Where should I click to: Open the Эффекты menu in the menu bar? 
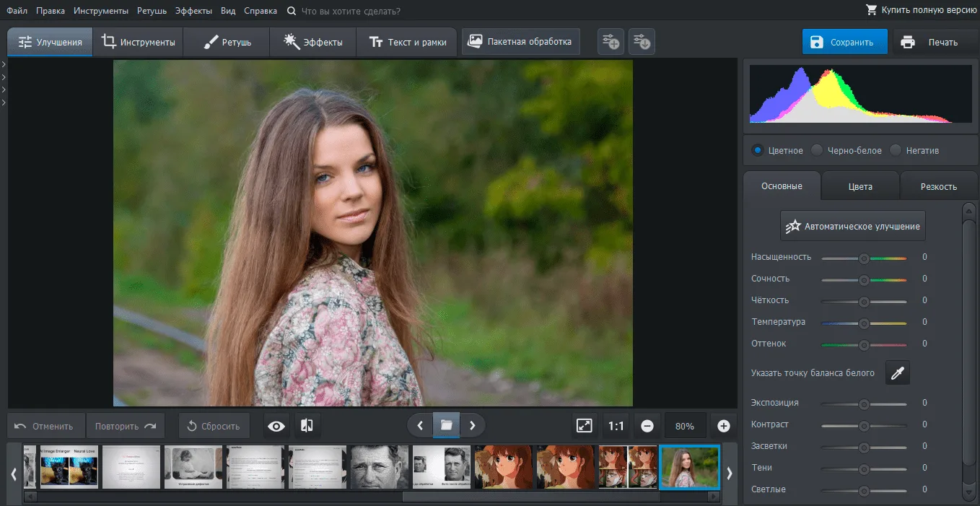click(x=194, y=11)
